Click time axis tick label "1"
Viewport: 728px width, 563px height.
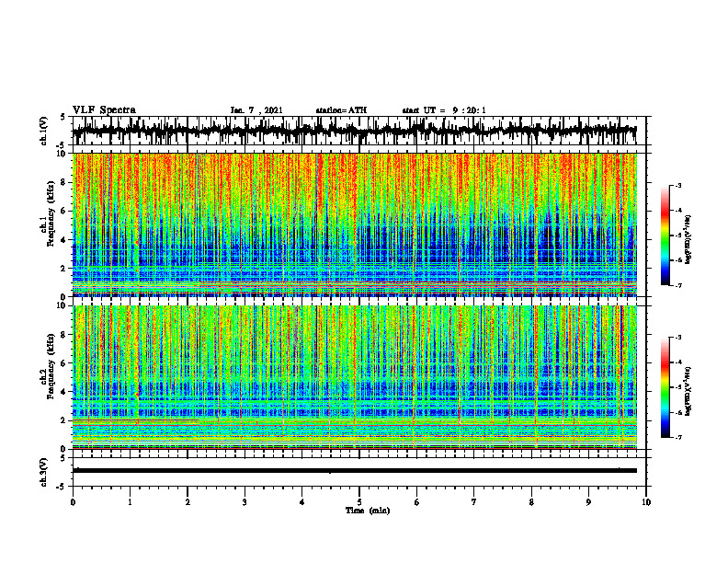pos(130,502)
